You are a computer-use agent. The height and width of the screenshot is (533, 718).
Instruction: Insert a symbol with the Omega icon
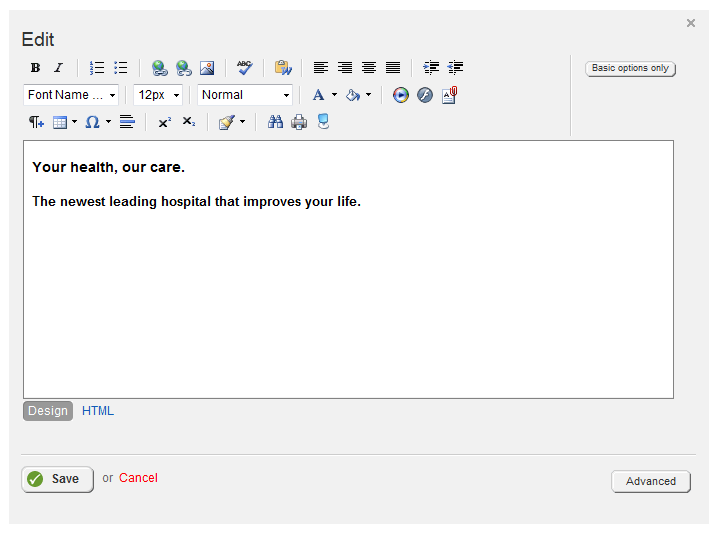(92, 122)
